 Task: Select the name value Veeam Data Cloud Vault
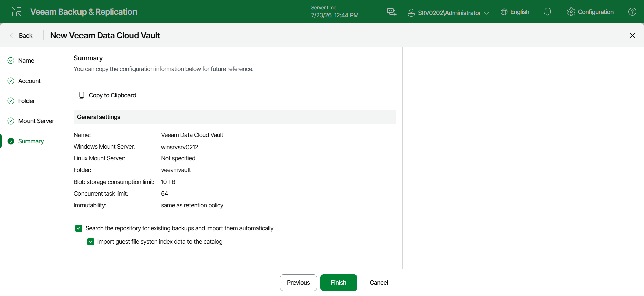point(192,135)
